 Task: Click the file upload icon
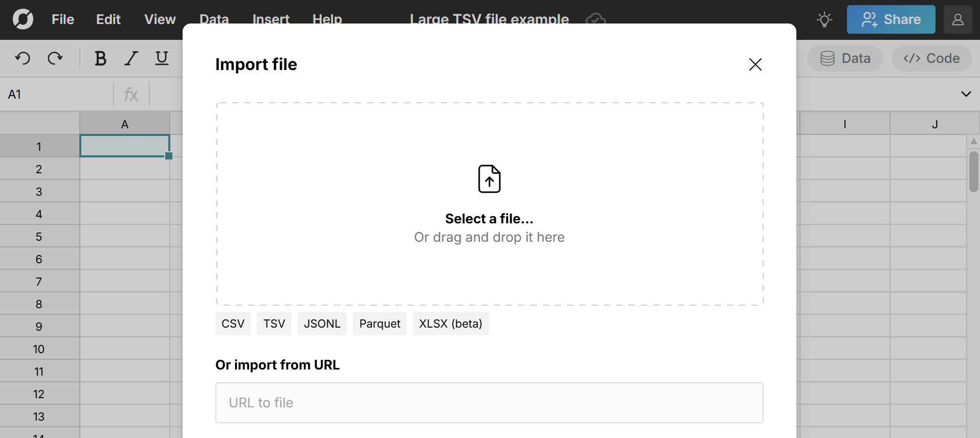(x=489, y=179)
